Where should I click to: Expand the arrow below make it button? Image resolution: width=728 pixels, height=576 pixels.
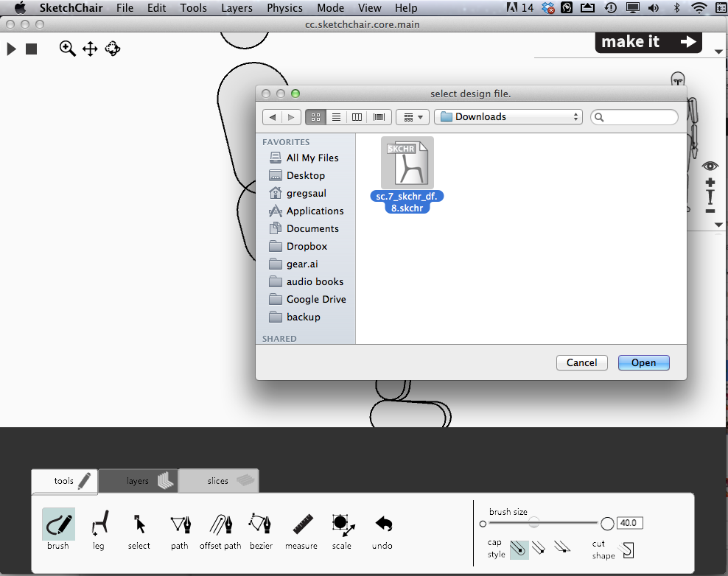click(x=718, y=52)
